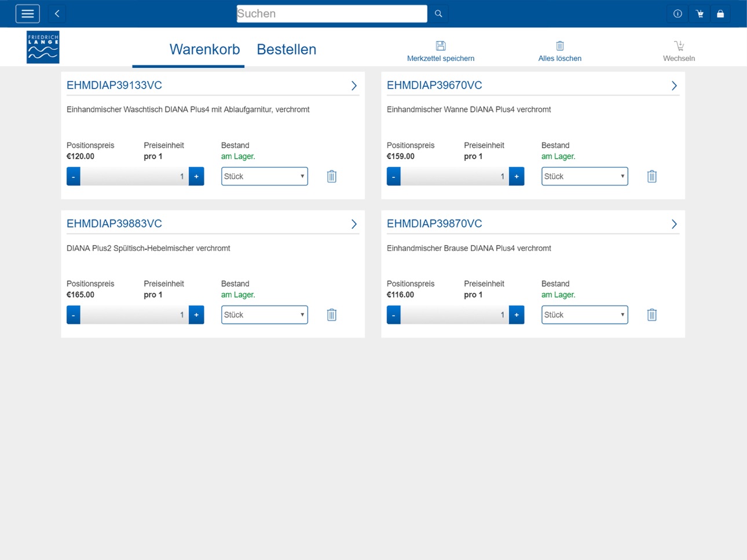This screenshot has width=747, height=560.
Task: Delete item EHMDIAP39870VC with trash icon
Action: (652, 314)
